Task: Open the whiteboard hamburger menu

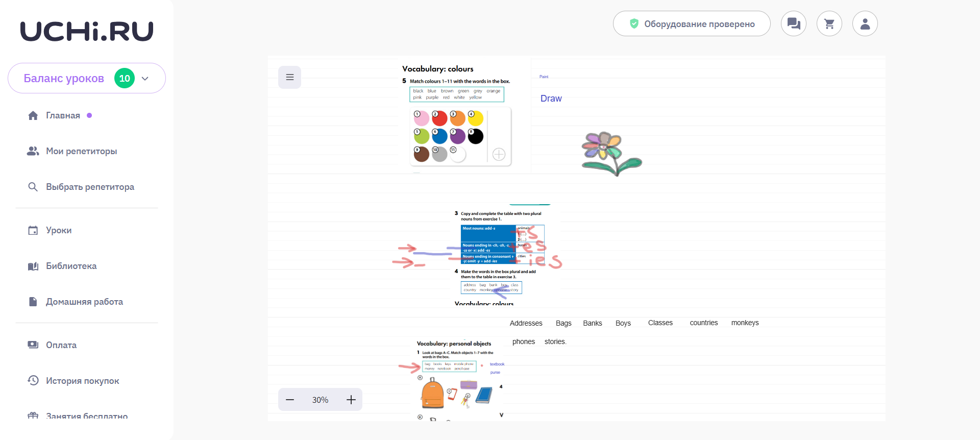Action: [x=289, y=77]
